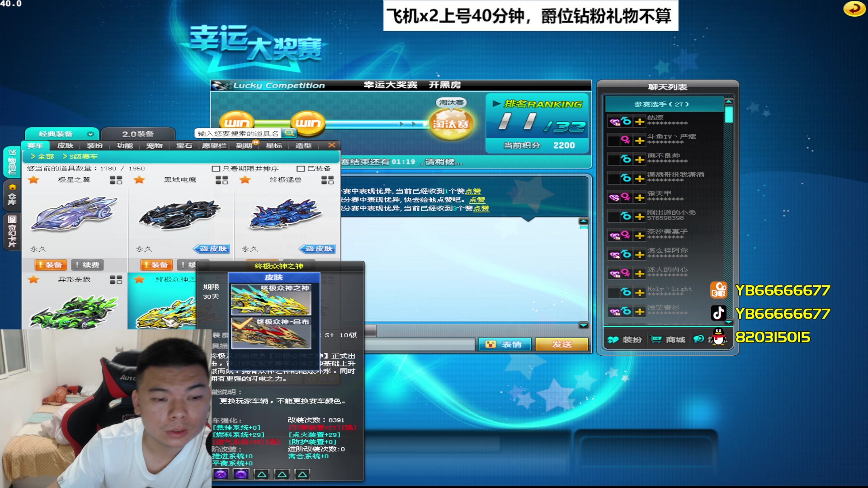Add player Holy、Light as friend
The image size is (868, 488).
tap(639, 293)
